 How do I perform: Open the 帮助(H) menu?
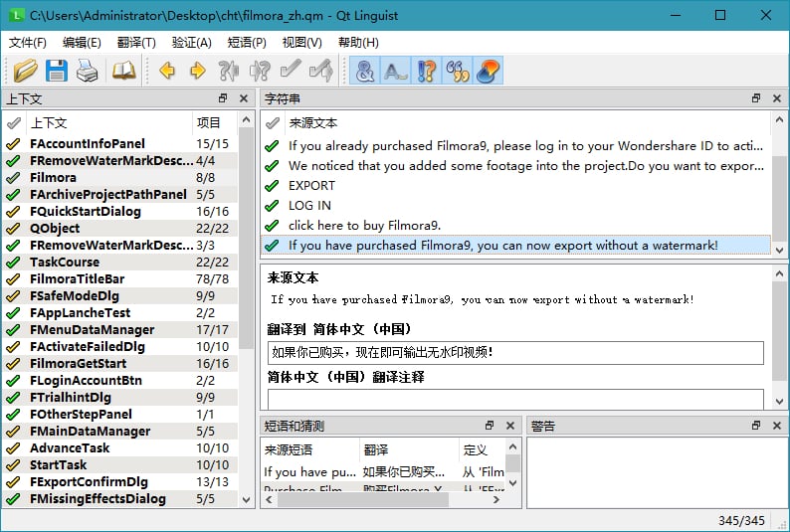[358, 43]
